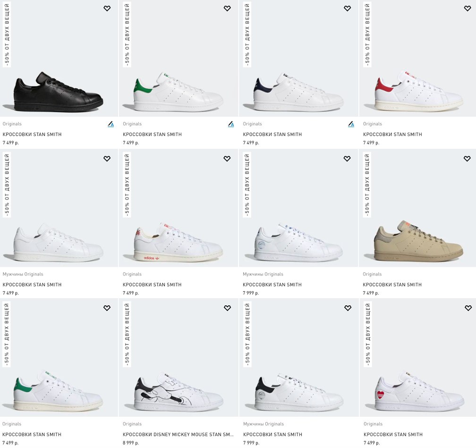This screenshot has width=476, height=448.
Task: Favorite the all-white Stan Smith sneaker
Action: 107,158
